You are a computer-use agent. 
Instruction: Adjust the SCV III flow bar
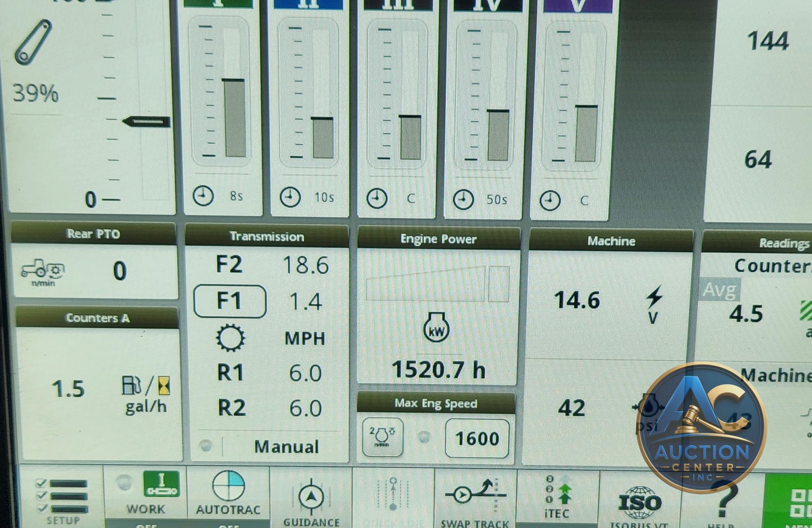point(410,137)
